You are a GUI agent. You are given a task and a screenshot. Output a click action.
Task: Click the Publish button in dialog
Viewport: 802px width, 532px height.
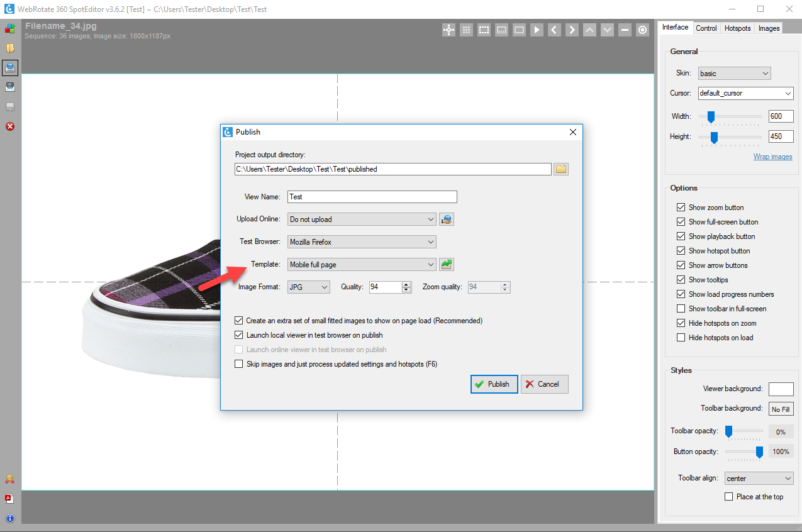click(x=494, y=384)
